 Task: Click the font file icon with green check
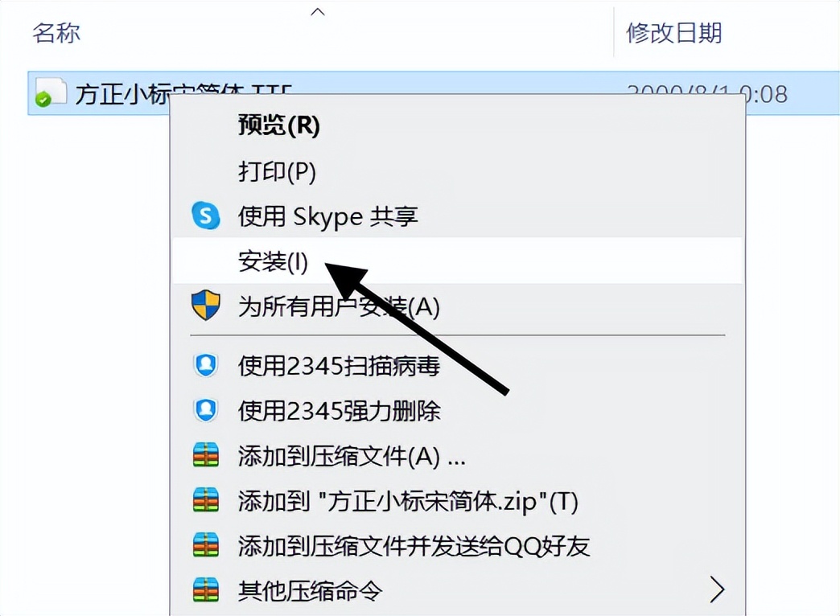(x=51, y=92)
